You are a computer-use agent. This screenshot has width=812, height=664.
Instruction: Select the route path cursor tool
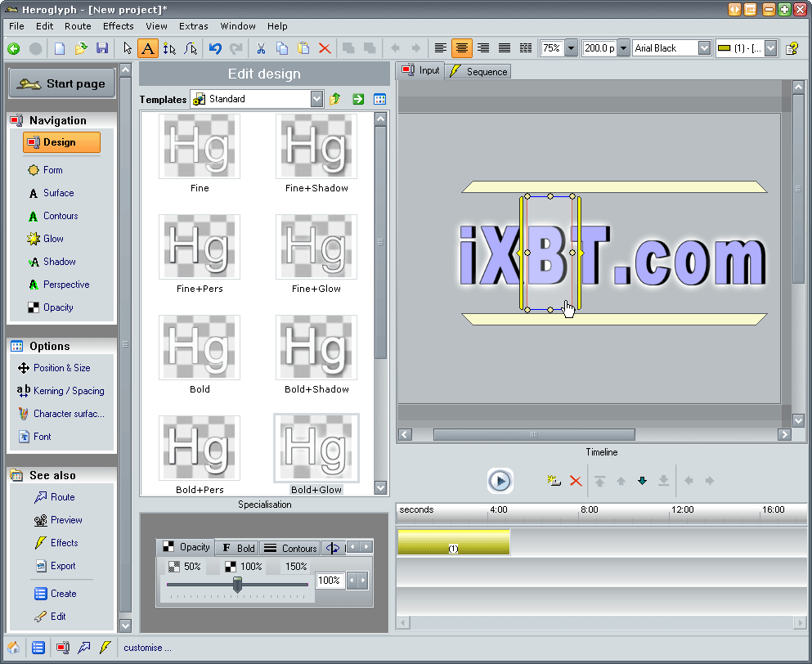pos(191,49)
